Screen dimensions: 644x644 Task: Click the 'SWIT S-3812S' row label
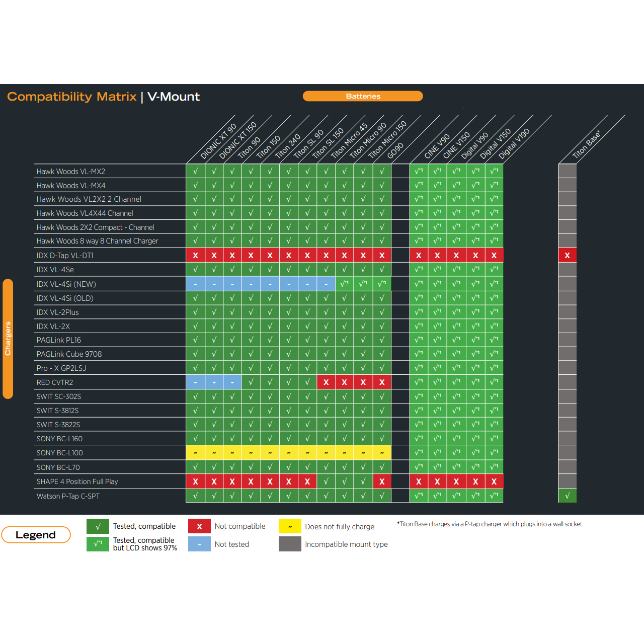pyautogui.click(x=58, y=411)
